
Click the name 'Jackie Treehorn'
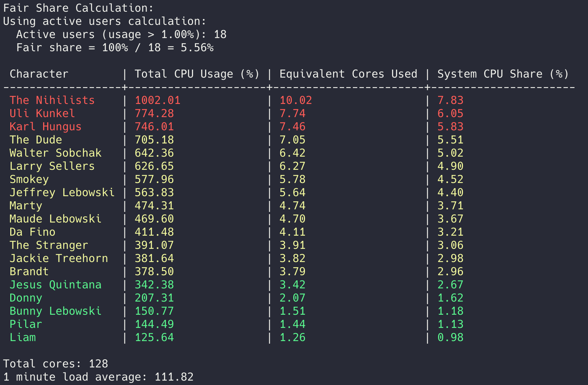tap(59, 258)
